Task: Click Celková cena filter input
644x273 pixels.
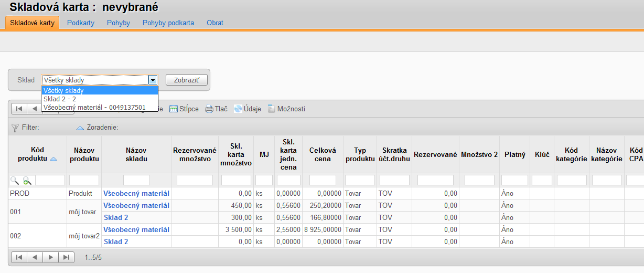Action: (323, 180)
